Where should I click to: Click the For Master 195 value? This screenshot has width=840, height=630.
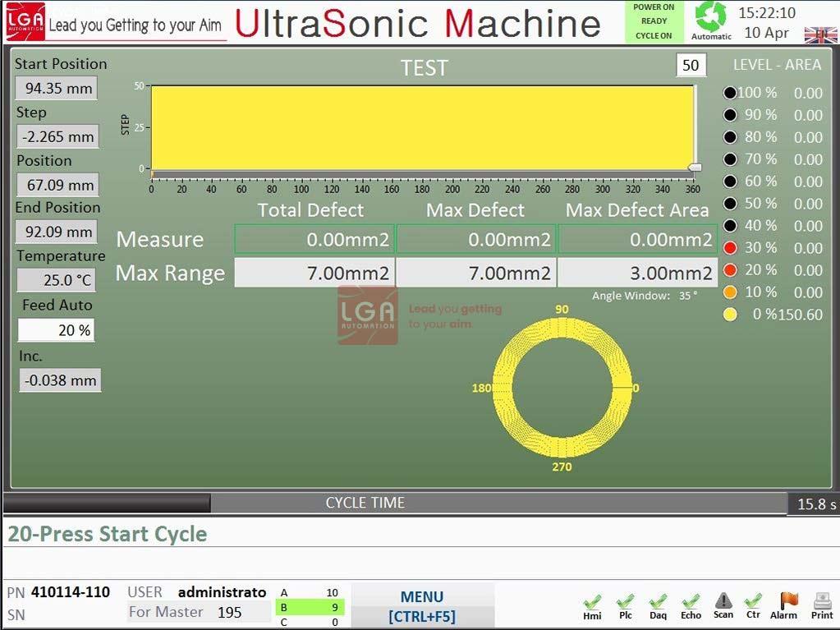(x=229, y=612)
